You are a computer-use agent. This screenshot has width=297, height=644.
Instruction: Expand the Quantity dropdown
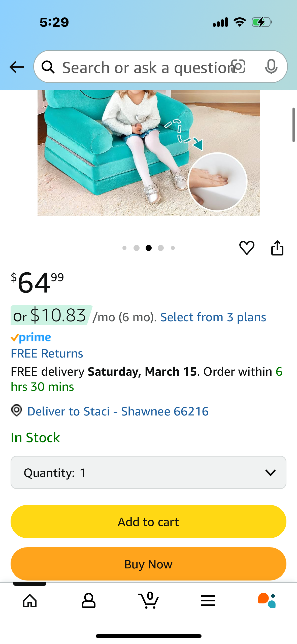(x=148, y=472)
